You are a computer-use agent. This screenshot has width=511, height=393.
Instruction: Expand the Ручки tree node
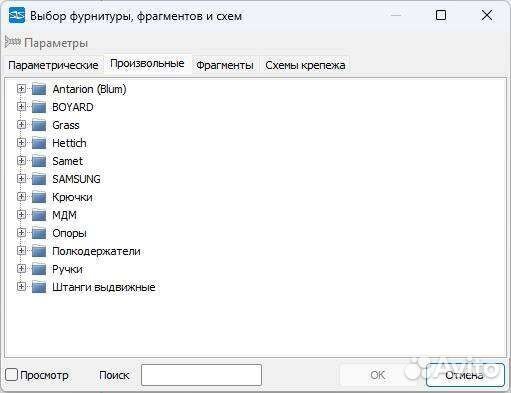(21, 269)
